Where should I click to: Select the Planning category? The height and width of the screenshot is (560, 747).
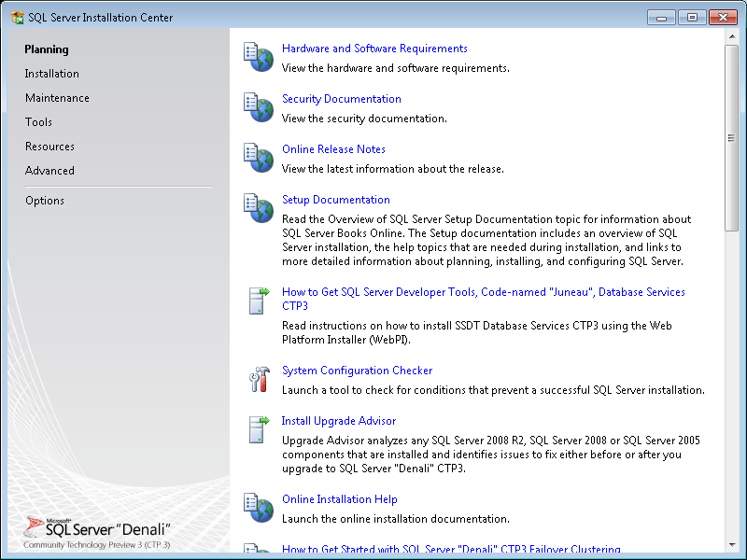coord(47,49)
